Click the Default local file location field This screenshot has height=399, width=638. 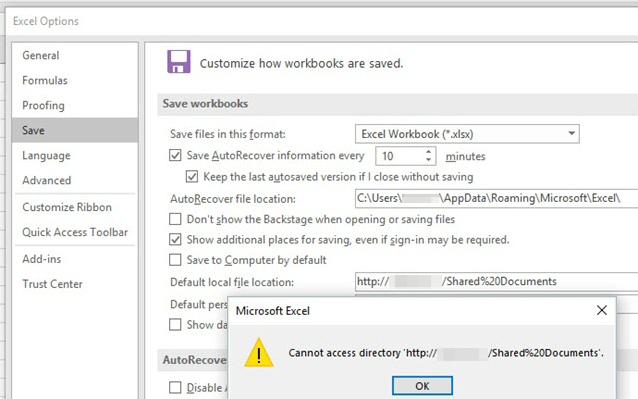click(x=496, y=281)
